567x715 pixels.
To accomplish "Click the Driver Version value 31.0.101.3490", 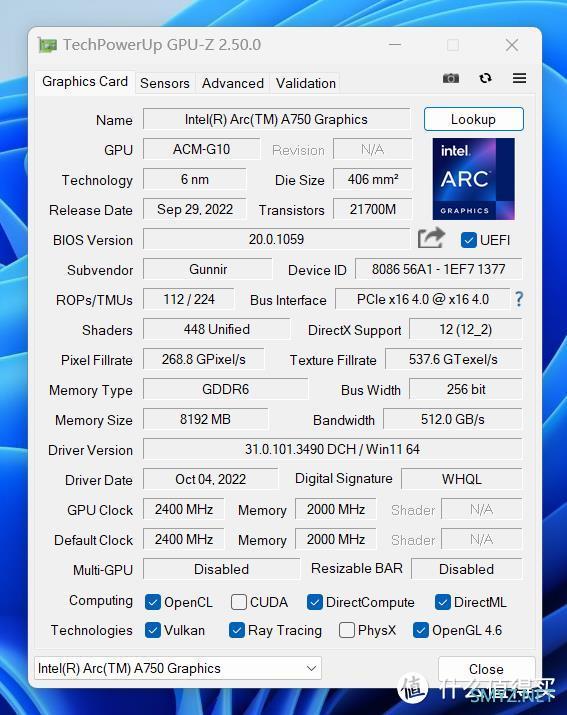I will click(x=333, y=449).
